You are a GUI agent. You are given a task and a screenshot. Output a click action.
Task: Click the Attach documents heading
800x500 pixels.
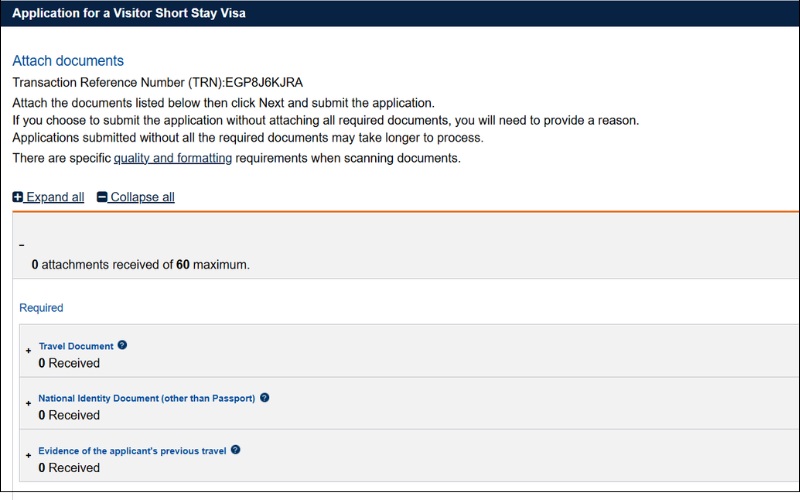point(68,61)
